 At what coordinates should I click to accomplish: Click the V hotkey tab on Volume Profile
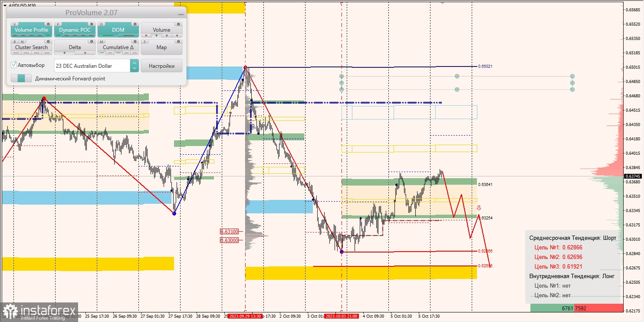tap(15, 24)
